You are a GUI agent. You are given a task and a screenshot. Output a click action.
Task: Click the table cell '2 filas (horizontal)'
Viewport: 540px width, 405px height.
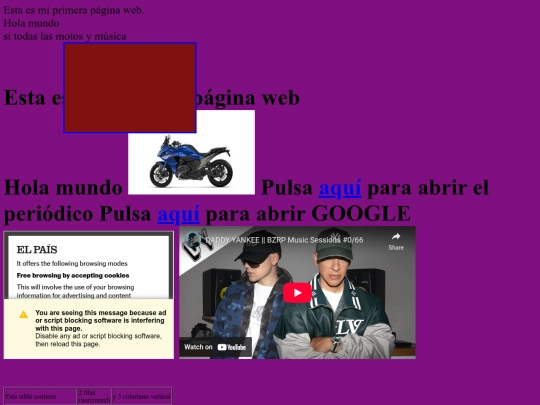pos(94,396)
